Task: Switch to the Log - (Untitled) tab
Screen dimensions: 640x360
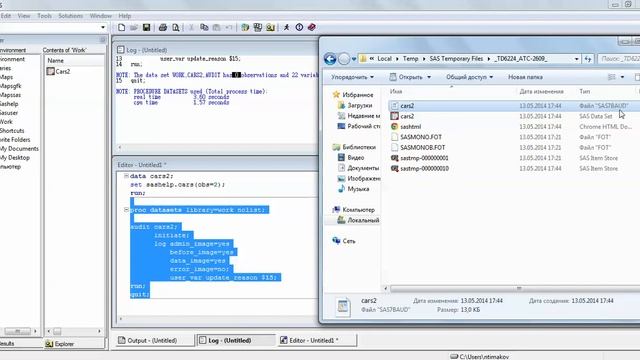Action: pos(236,340)
